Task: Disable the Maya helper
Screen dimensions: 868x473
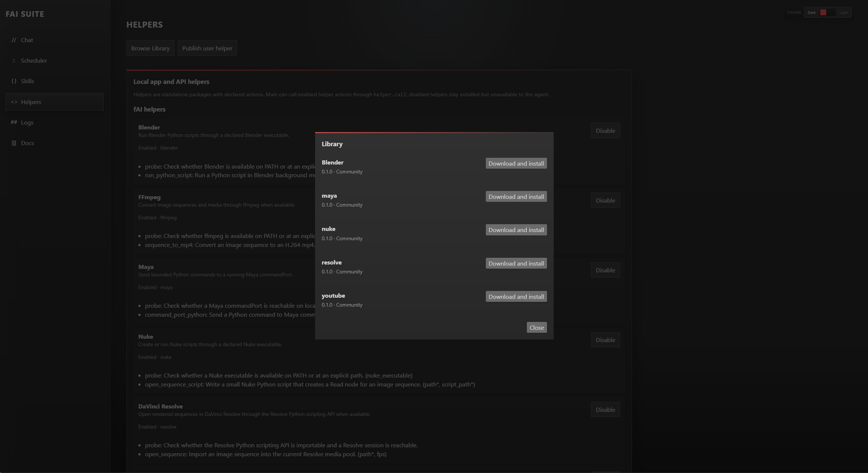Action: 605,270
